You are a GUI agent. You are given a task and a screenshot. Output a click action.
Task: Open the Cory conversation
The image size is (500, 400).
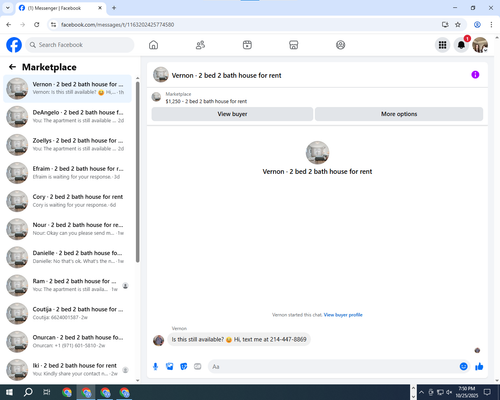click(67, 201)
